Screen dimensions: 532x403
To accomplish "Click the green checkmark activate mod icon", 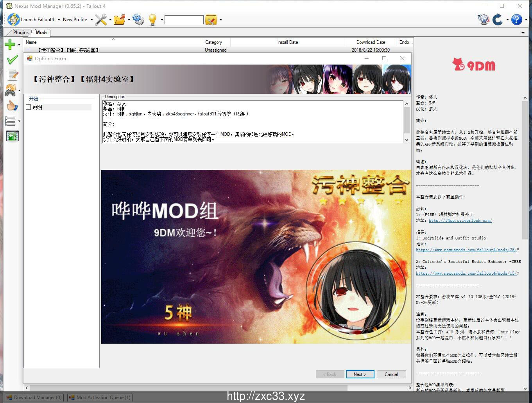I will (x=12, y=60).
